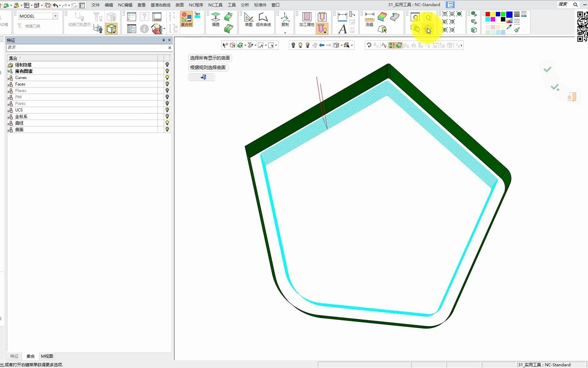Image resolution: width=588 pixels, height=368 pixels.
Task: Expand the UCS tree item
Action: coord(10,110)
